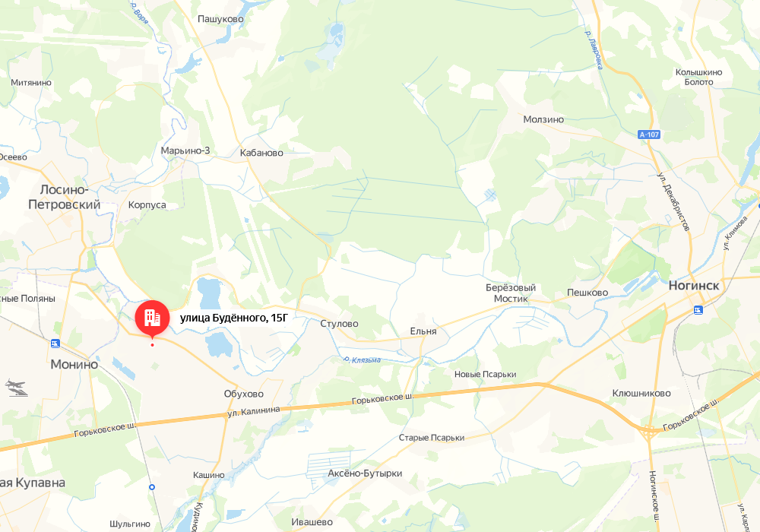Click the Клюшниково settlement label
Image resolution: width=760 pixels, height=532 pixels.
pyautogui.click(x=641, y=393)
